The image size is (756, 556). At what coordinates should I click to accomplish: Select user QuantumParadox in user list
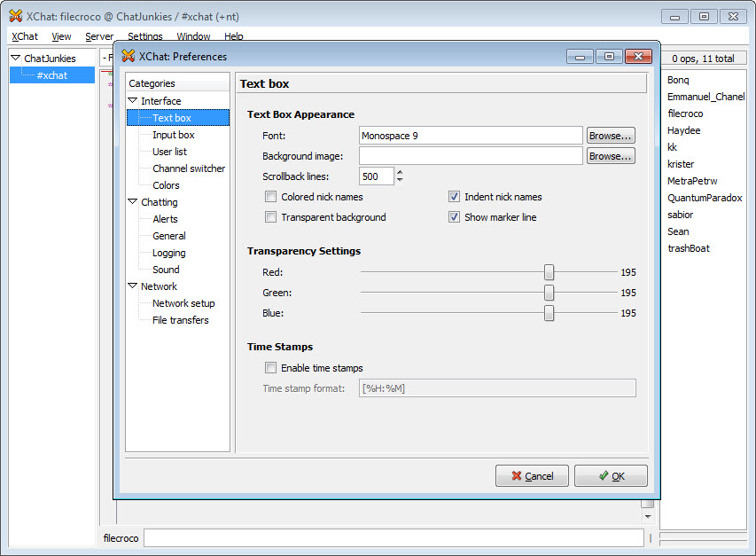coord(705,199)
